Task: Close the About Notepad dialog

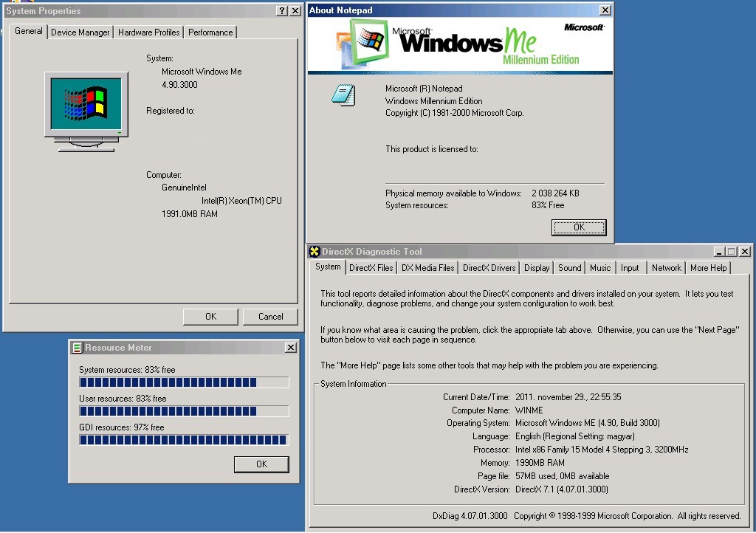Action: click(x=605, y=10)
